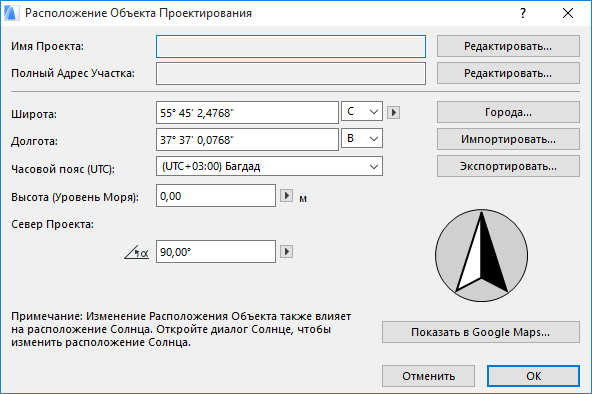Open the arrow popup next to north angle
592x394 pixels.
(286, 251)
